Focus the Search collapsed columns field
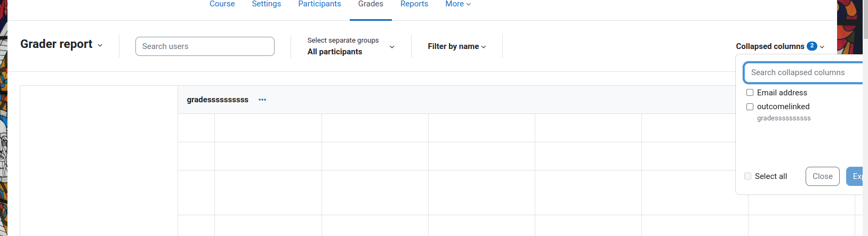This screenshot has height=236, width=868. [x=803, y=72]
